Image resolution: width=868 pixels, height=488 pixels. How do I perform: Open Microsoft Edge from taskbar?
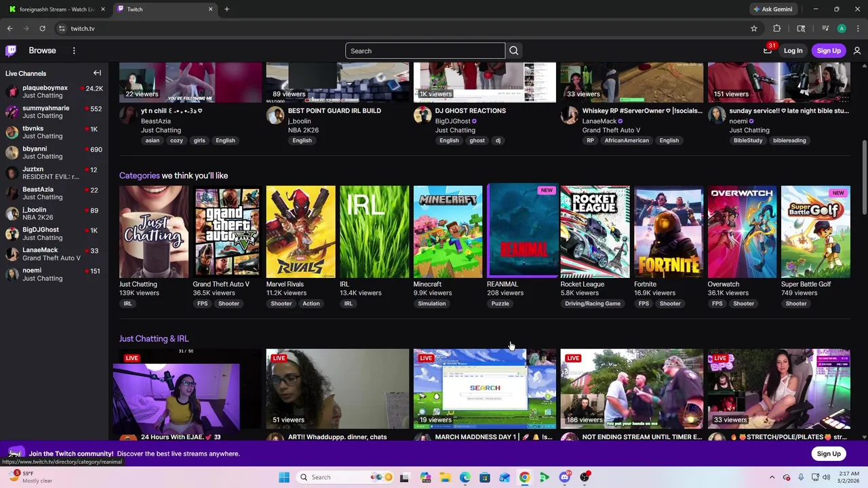[465, 477]
